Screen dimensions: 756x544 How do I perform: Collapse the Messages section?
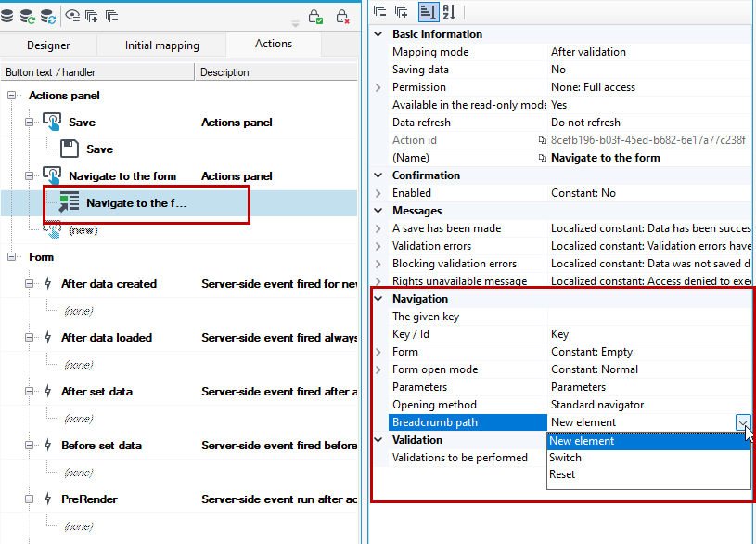[378, 211]
